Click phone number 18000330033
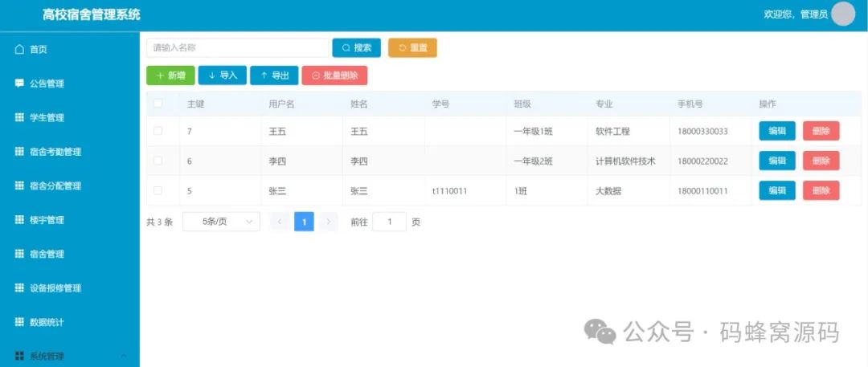This screenshot has height=367, width=868. click(702, 132)
